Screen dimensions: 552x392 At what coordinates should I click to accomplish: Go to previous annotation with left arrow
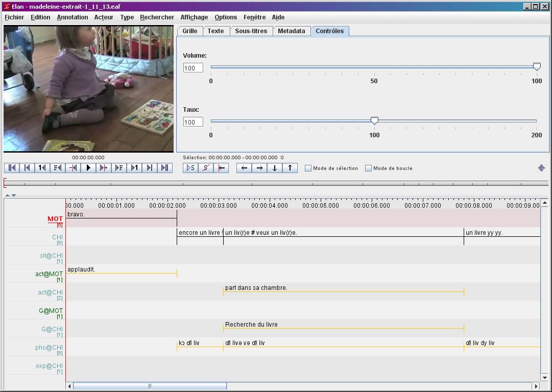coord(244,168)
